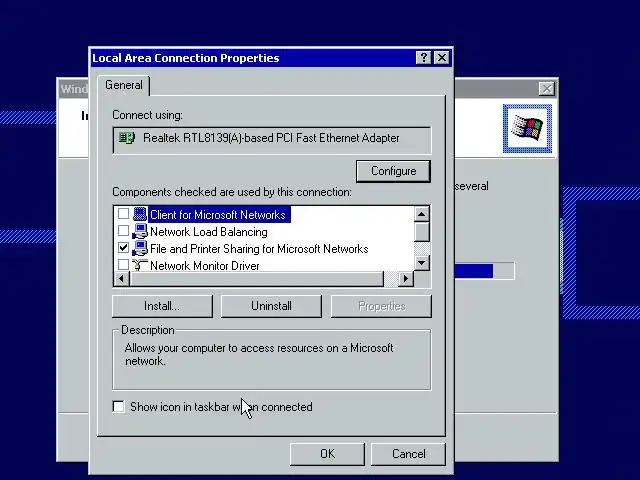
Task: Confirm with the OK button
Action: (x=327, y=454)
